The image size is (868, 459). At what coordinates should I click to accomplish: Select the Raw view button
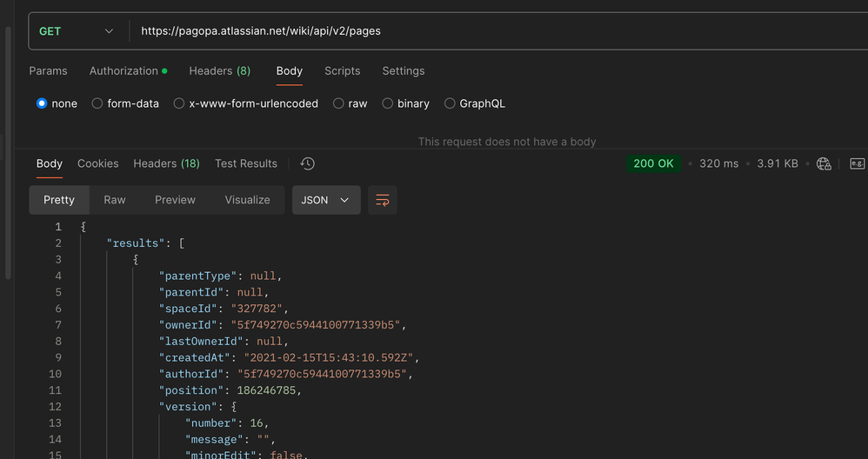[x=115, y=200]
